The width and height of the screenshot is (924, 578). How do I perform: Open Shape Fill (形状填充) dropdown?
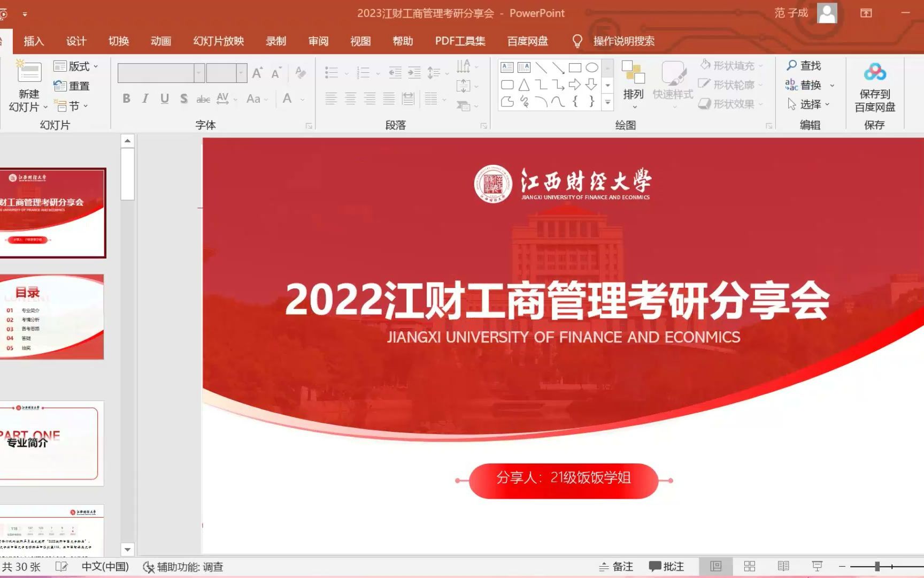point(732,65)
